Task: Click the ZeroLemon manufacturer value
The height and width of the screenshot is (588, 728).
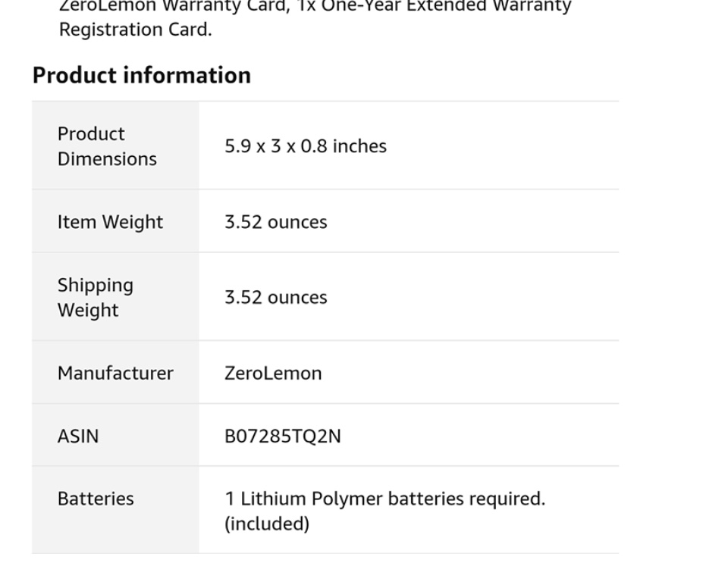Action: (272, 373)
